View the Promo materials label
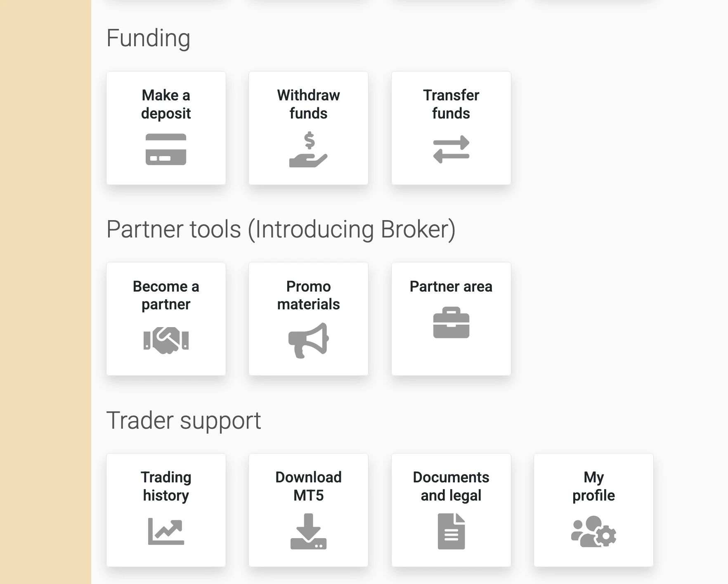This screenshot has height=584, width=728. 308,295
